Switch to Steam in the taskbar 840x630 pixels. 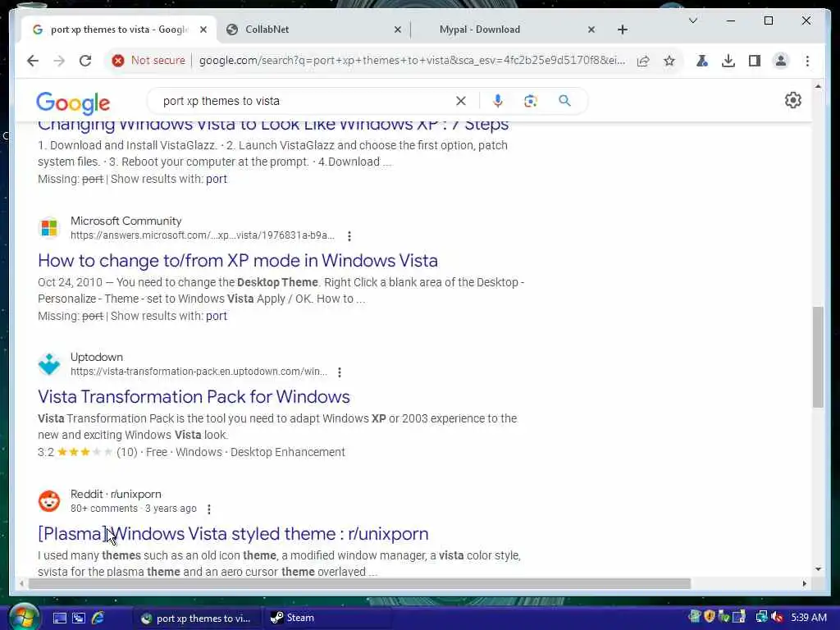pos(326,618)
